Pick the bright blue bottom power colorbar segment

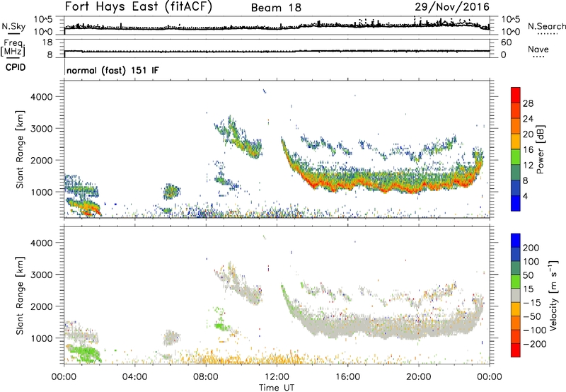pos(516,203)
